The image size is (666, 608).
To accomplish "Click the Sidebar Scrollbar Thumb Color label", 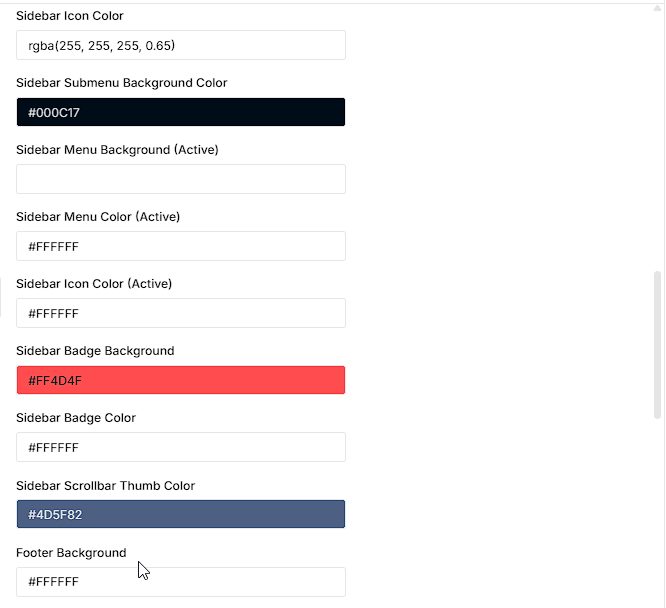I will coord(105,486).
